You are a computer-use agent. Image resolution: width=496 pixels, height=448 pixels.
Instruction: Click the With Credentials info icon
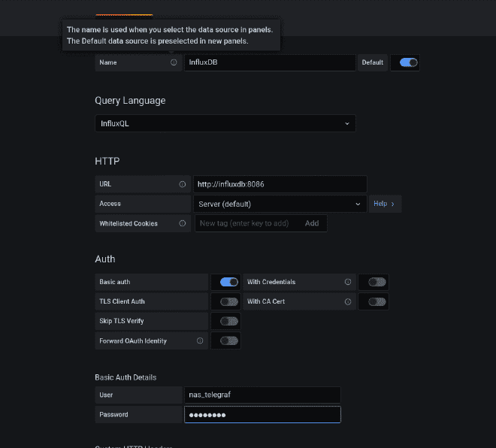tap(348, 282)
